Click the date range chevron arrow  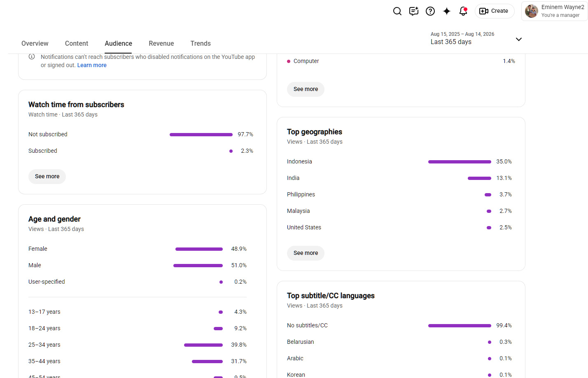pyautogui.click(x=519, y=39)
